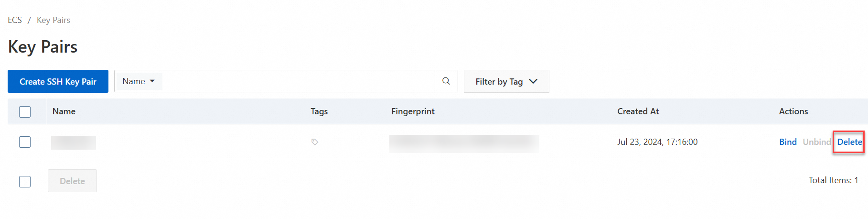The height and width of the screenshot is (219, 868).
Task: Select the key pair row checkbox
Action: pyautogui.click(x=25, y=142)
